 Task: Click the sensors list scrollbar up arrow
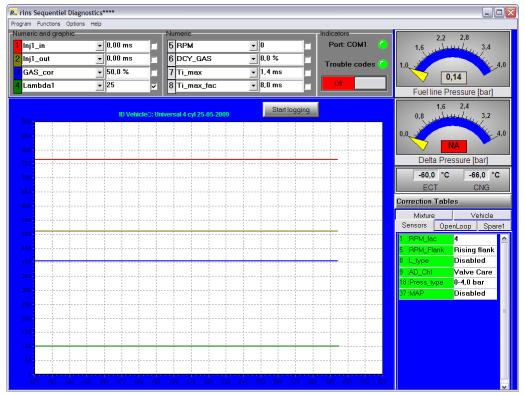pyautogui.click(x=504, y=238)
